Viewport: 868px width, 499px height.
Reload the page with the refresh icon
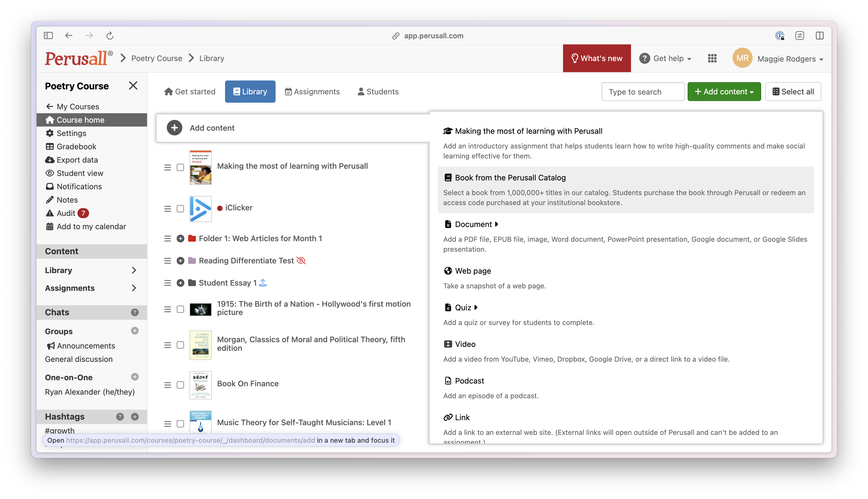110,35
